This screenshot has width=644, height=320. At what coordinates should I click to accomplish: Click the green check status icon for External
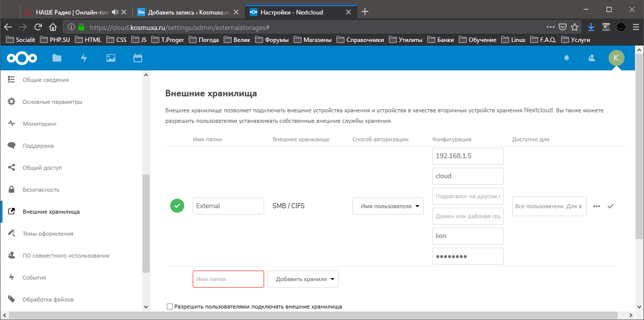177,206
